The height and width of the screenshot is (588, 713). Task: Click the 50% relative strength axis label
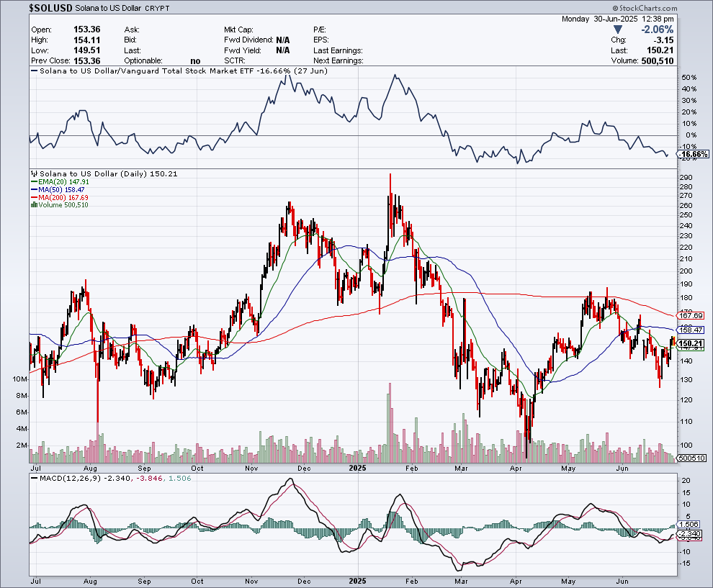click(x=689, y=78)
